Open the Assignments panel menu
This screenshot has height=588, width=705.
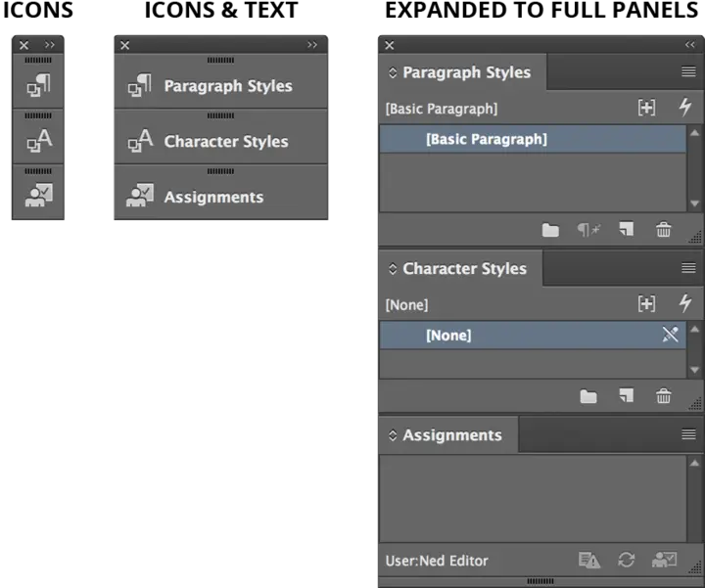click(x=688, y=434)
